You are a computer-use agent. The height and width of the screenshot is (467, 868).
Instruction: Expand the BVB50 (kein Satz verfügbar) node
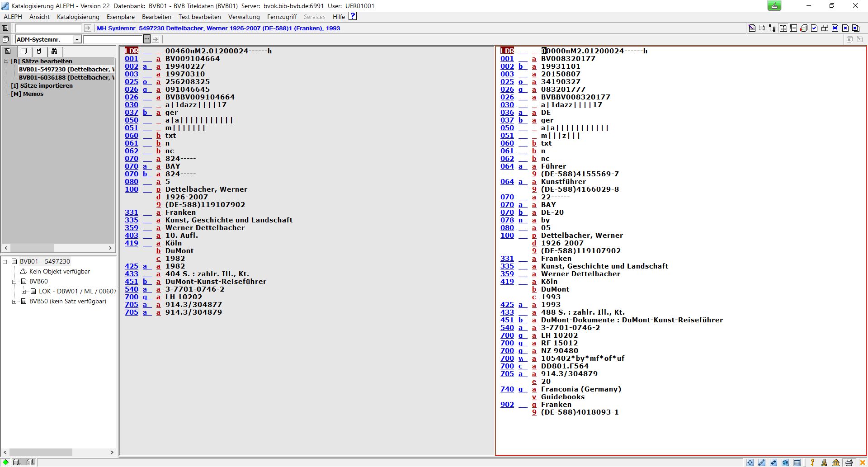14,302
